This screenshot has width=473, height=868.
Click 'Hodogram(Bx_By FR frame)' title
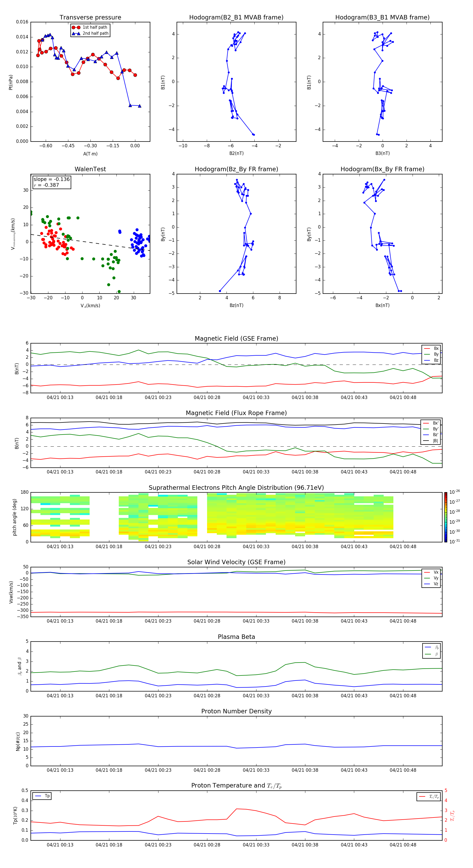382,169
